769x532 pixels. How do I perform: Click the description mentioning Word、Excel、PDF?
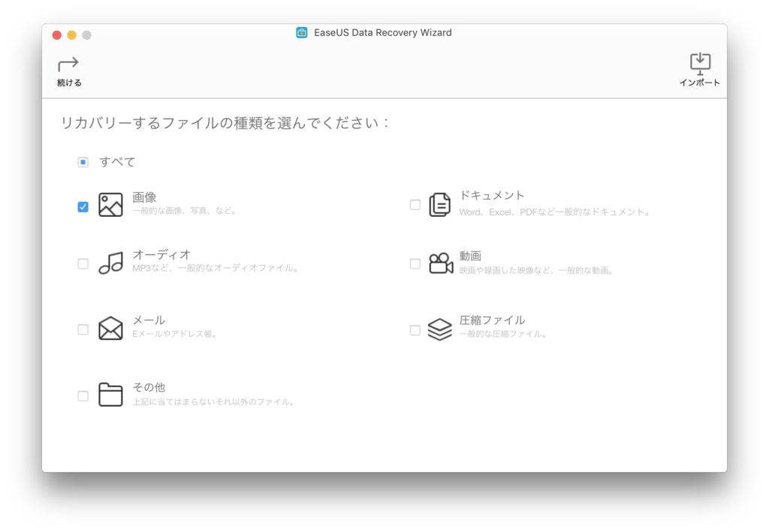[x=555, y=212]
